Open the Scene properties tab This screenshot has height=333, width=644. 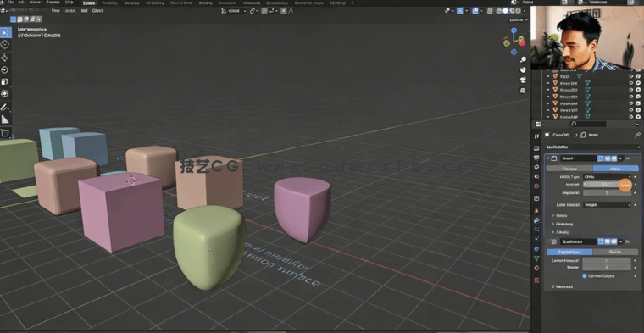click(x=536, y=176)
